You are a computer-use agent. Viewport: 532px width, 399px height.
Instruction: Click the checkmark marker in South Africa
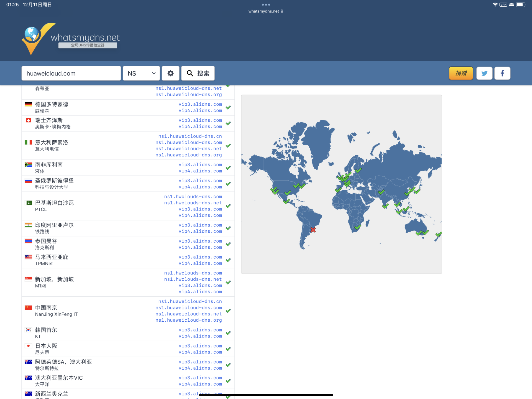point(358,227)
